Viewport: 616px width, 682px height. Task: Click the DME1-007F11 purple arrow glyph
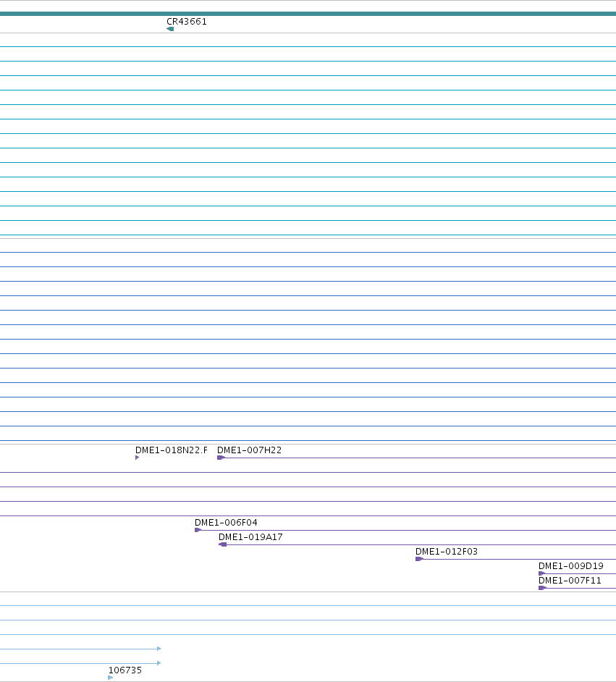pyautogui.click(x=543, y=588)
